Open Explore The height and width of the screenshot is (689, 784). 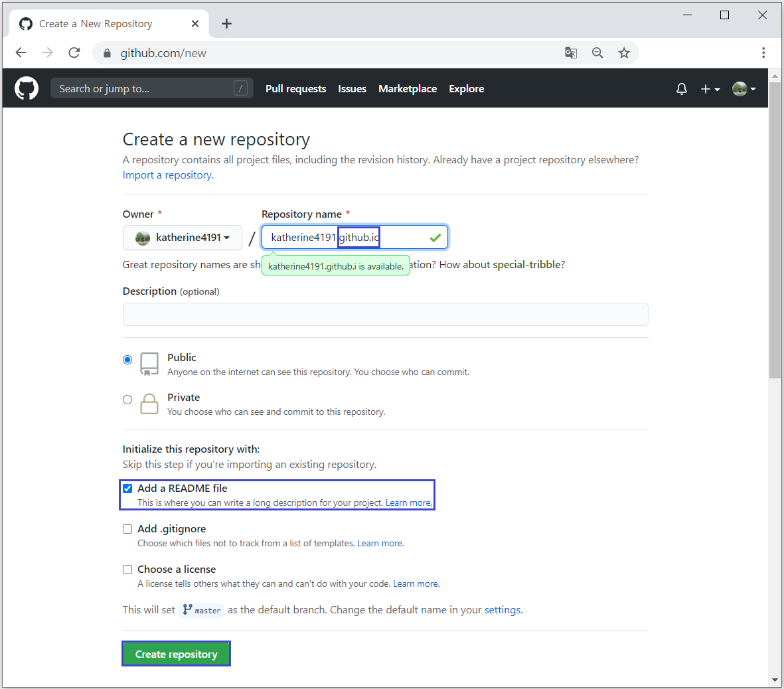click(x=467, y=88)
